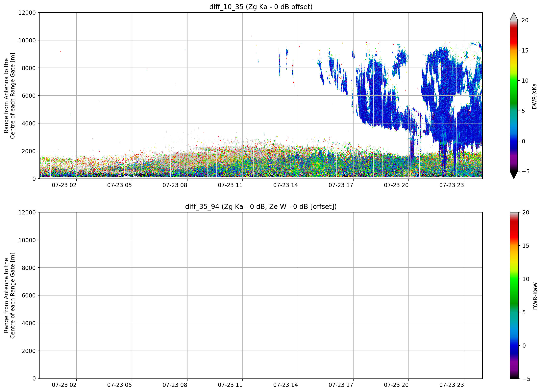Select the 5 tick on DWR-XKa colorbar
This screenshot has width=542, height=392.
[523, 111]
